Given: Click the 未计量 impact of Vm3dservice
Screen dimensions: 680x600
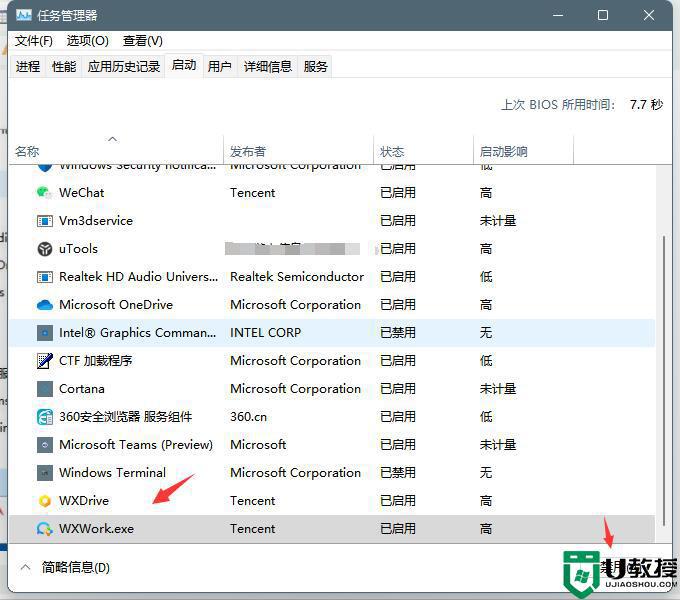Looking at the screenshot, I should tap(498, 221).
